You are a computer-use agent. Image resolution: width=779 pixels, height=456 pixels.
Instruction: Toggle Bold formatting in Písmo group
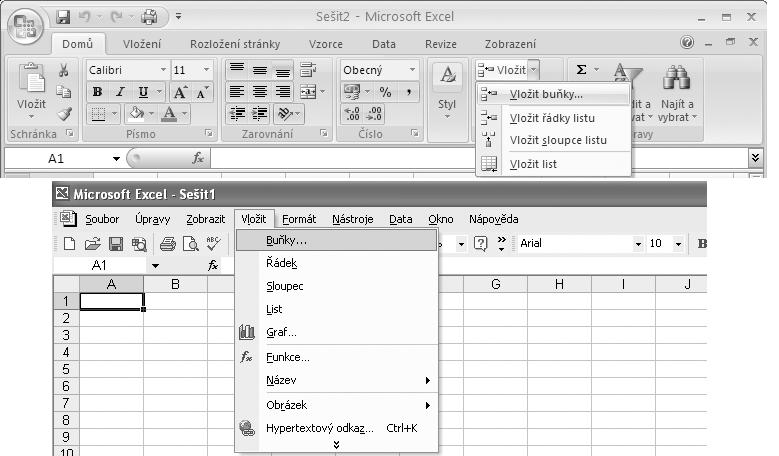pyautogui.click(x=97, y=92)
